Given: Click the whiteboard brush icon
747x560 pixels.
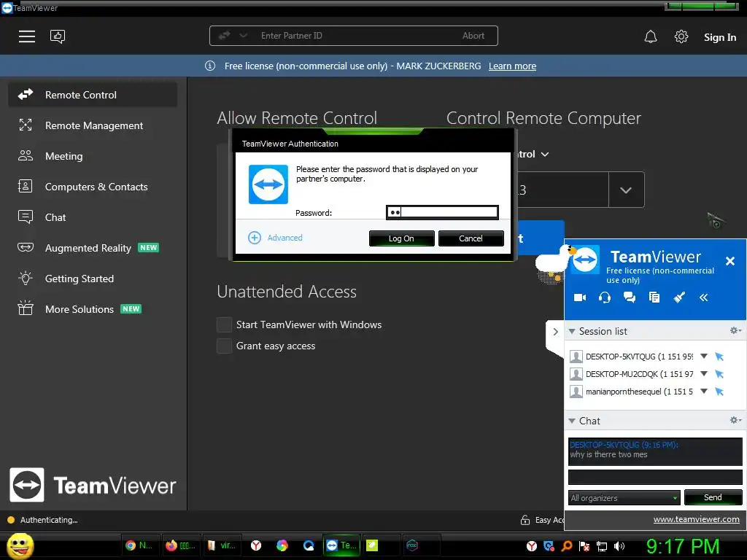Looking at the screenshot, I should (679, 297).
